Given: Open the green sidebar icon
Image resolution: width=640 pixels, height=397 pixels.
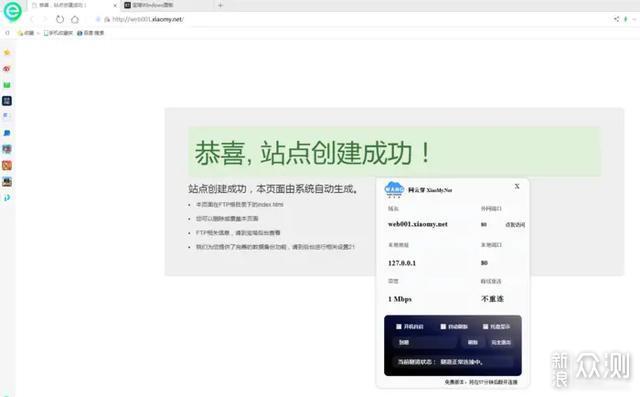Looking at the screenshot, I should point(7,85).
